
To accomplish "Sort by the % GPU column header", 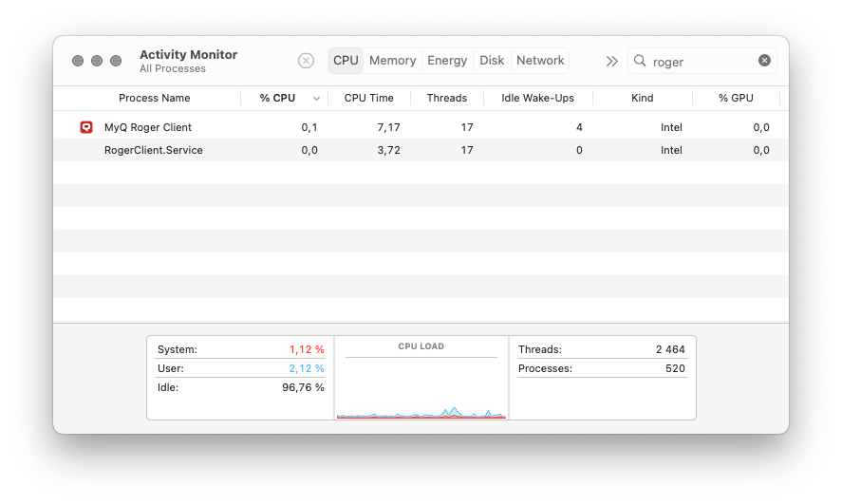I will coord(736,99).
